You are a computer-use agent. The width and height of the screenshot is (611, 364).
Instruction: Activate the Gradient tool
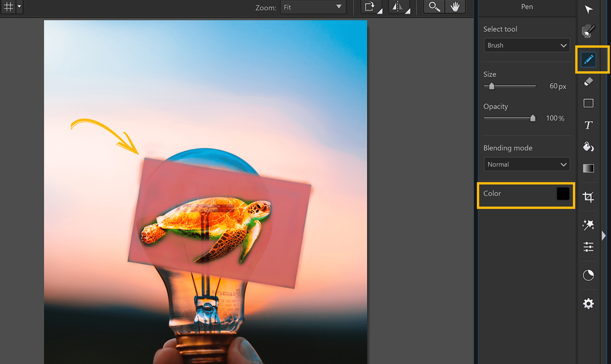[588, 168]
